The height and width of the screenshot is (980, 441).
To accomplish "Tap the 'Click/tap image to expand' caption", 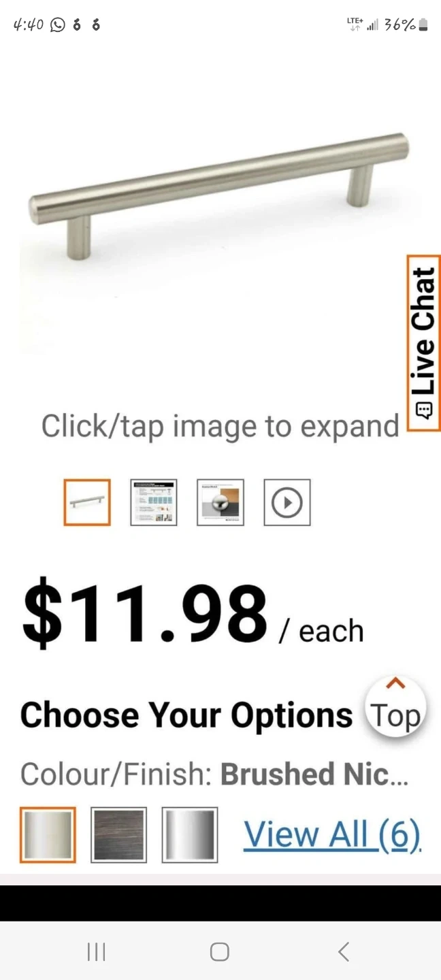I will click(220, 427).
